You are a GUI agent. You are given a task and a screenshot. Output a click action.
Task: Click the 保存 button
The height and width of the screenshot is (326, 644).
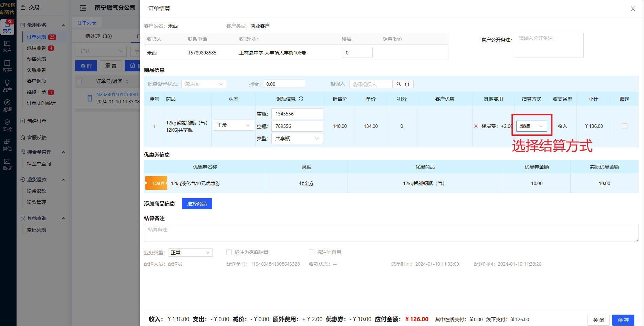623,320
